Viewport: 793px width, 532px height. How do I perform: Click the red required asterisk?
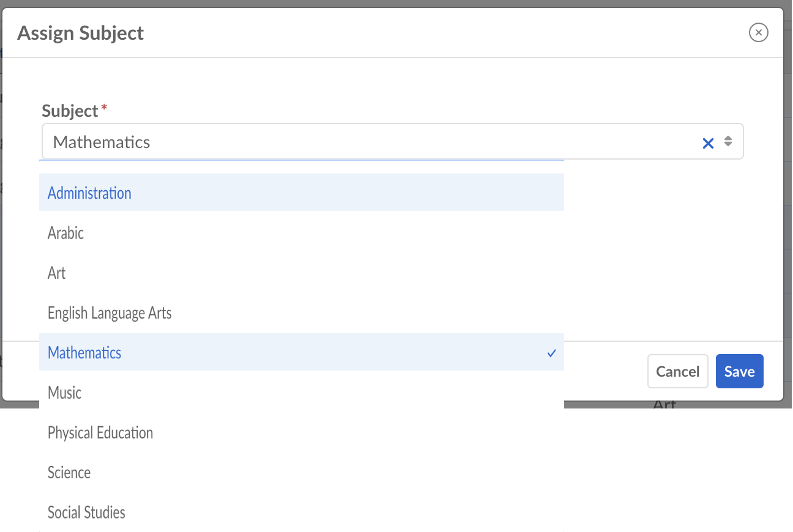(104, 108)
